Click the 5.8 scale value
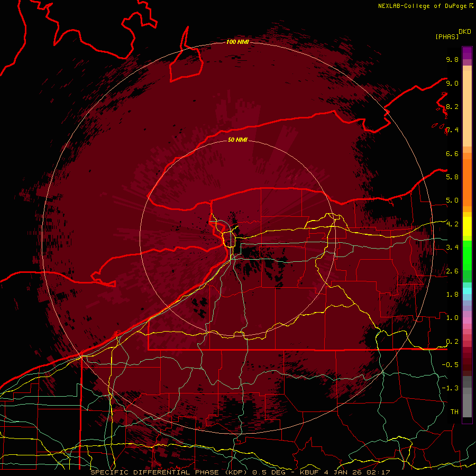Screen dimensions: 476x476 pyautogui.click(x=452, y=177)
